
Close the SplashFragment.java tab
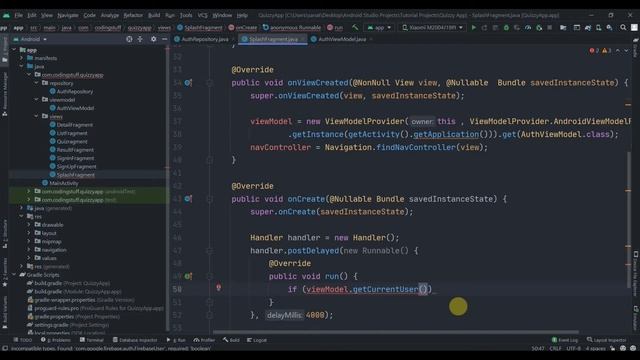(302, 39)
